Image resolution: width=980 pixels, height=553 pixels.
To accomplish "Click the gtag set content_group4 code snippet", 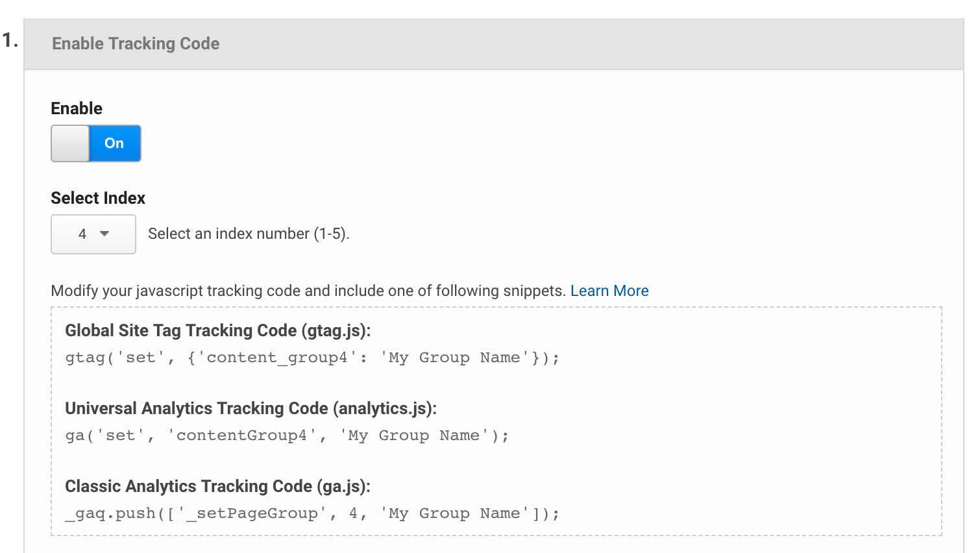I will pos(312,358).
